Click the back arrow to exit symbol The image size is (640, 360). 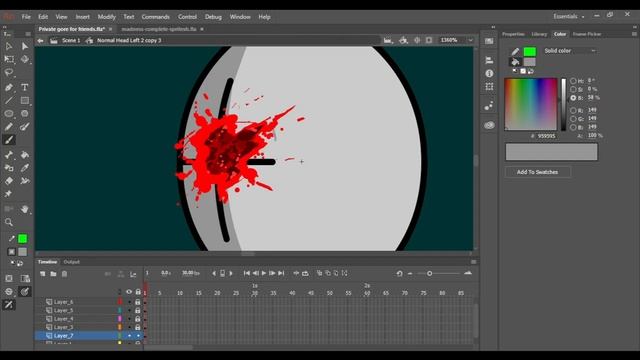coord(40,40)
